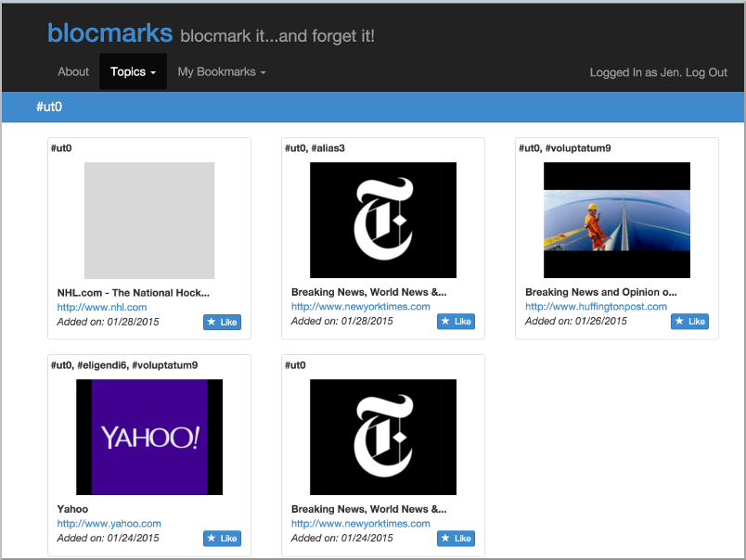
Task: Open the About page
Action: pos(73,71)
